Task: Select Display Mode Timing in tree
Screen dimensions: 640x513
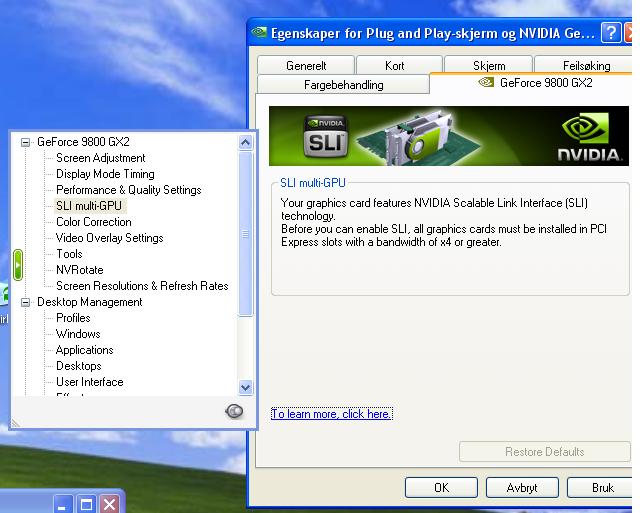Action: [x=105, y=174]
